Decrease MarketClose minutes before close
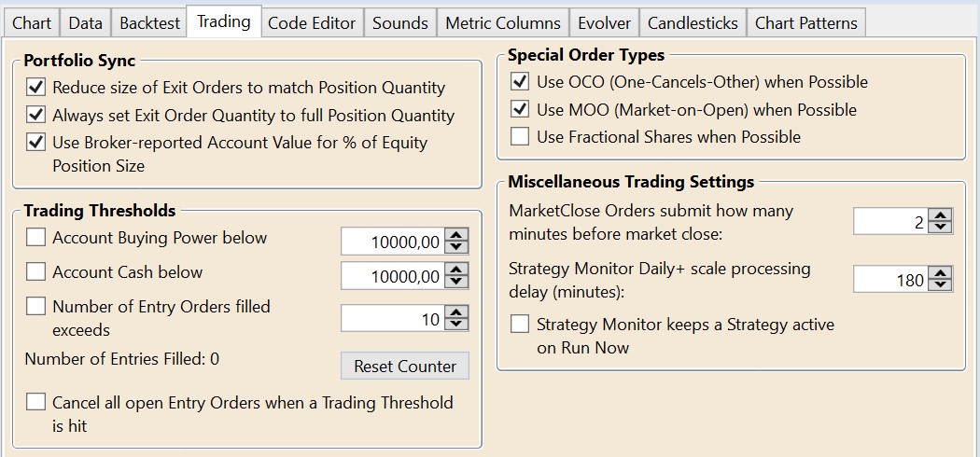This screenshot has height=457, width=980. click(x=941, y=227)
